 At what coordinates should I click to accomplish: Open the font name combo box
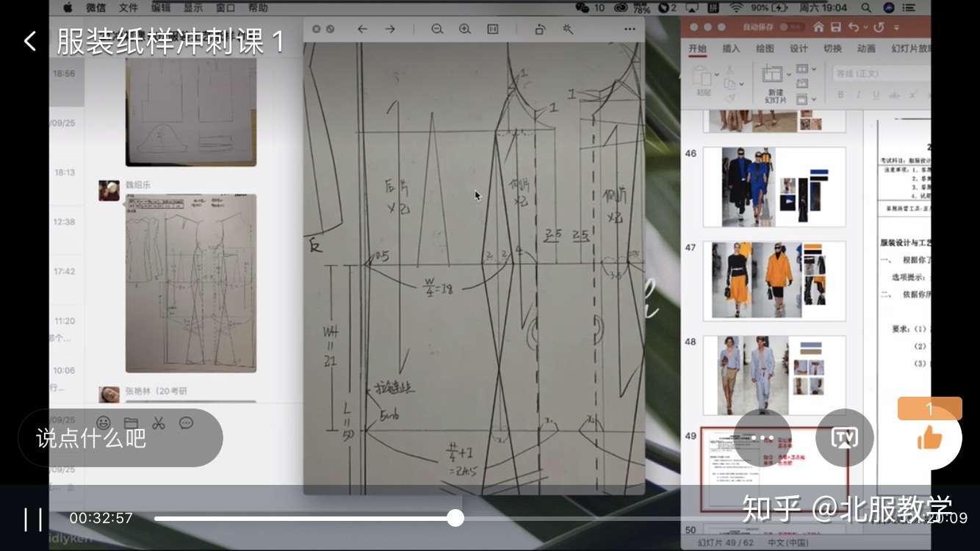pyautogui.click(x=882, y=73)
